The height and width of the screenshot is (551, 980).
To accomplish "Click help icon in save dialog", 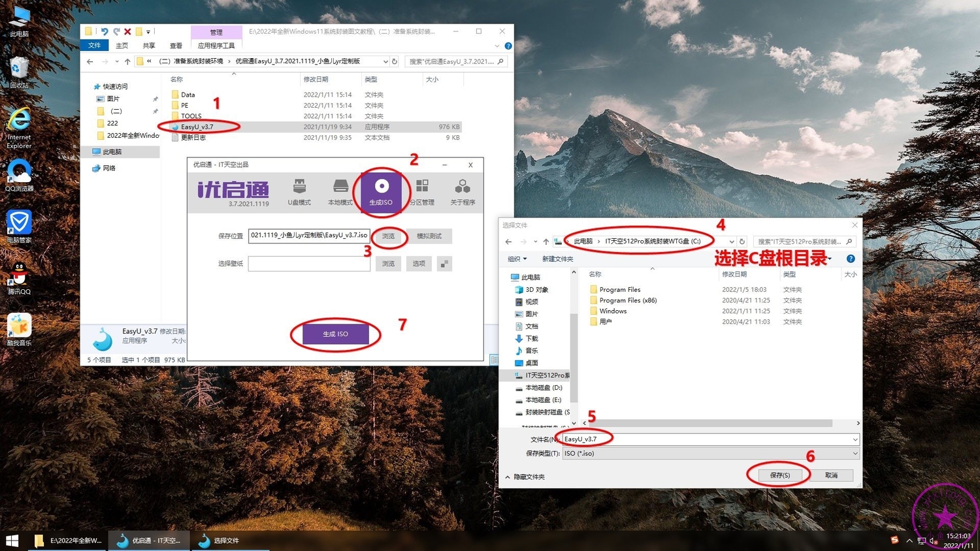I will click(x=851, y=259).
